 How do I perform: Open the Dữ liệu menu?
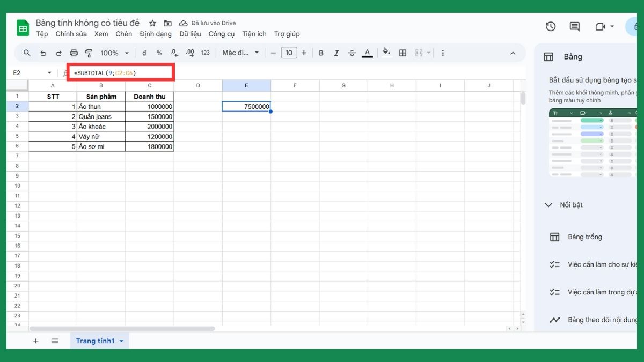190,34
